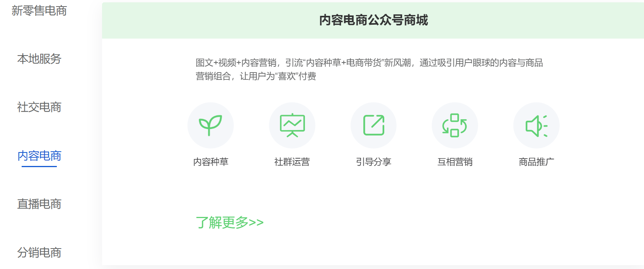Open the 了解更多>> link

click(x=230, y=223)
